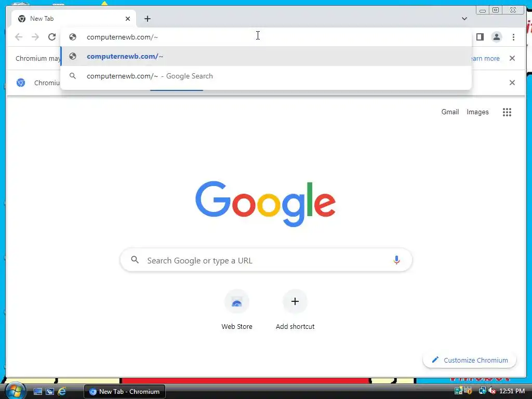Click the 12:51 PM clock

coord(512,391)
